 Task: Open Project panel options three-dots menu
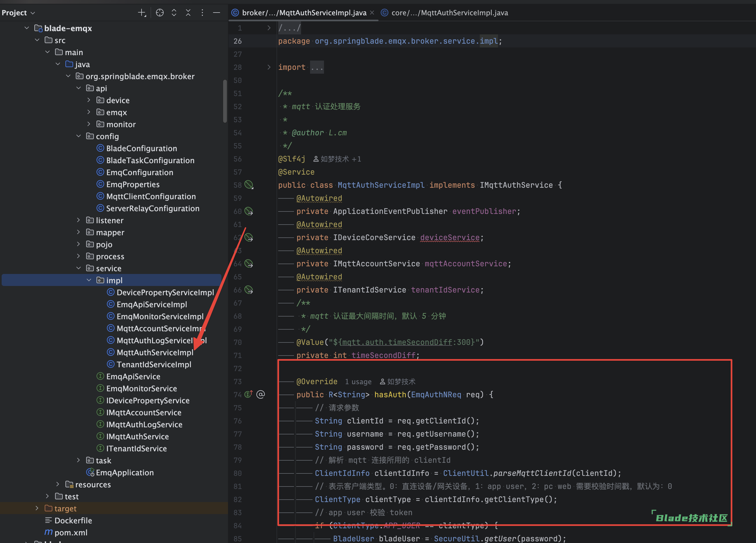(x=202, y=13)
